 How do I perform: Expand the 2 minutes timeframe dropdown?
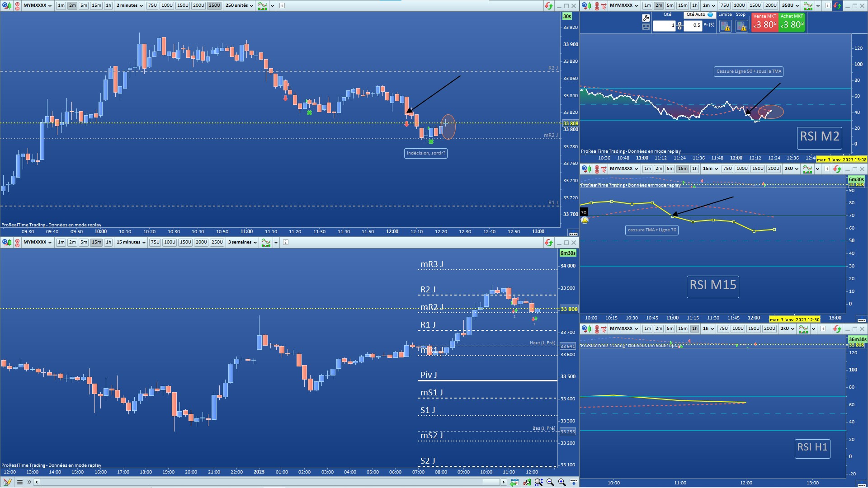coord(130,5)
